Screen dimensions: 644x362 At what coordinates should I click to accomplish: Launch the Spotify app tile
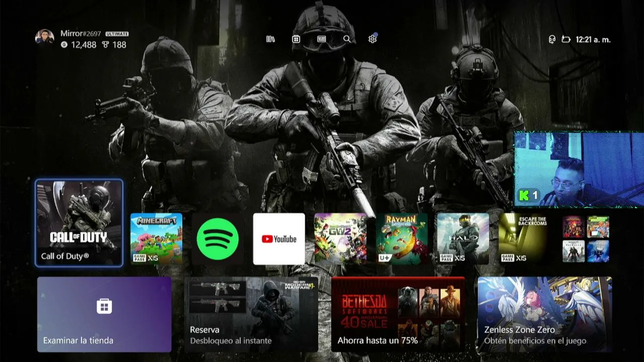(218, 239)
